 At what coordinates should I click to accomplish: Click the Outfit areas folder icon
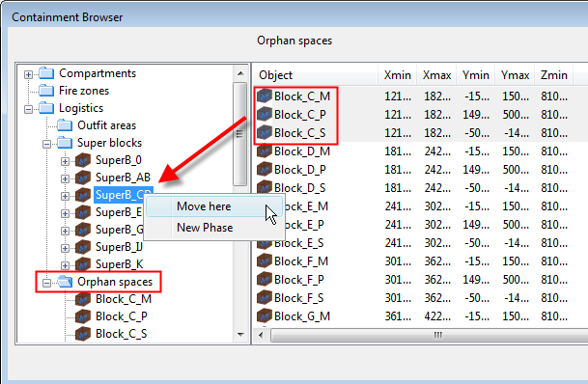(x=65, y=125)
